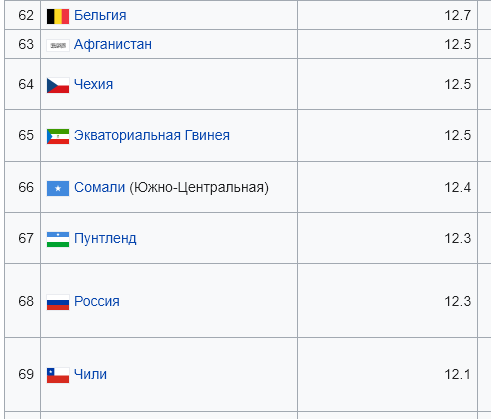Select the 12.7 value cell for Belgium
Viewport: 491px width, 419px height.
coord(387,15)
